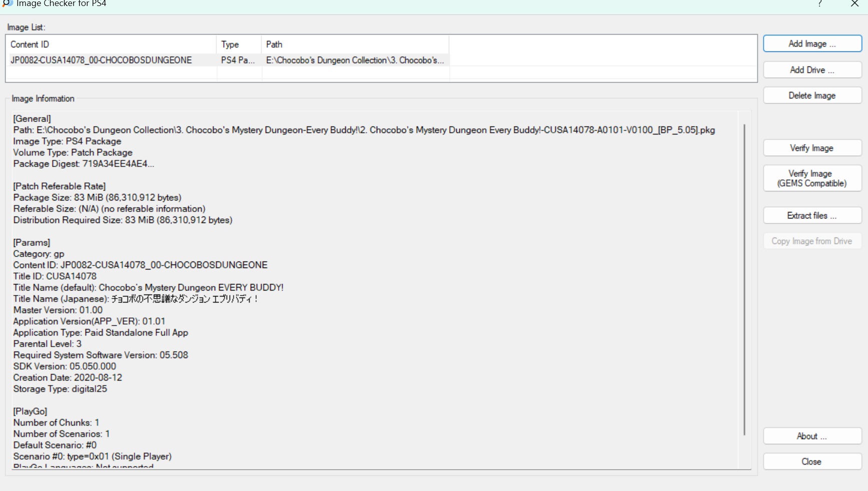Click the Add Image button
Screen dimensions: 868x491
tap(812, 44)
